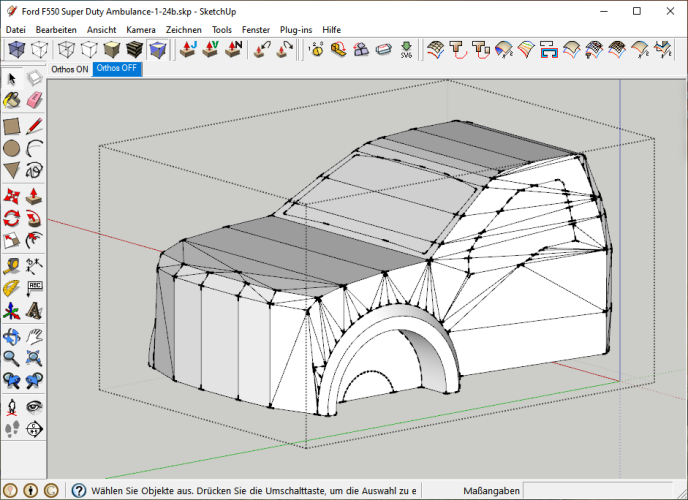Viewport: 688px width, 500px height.
Task: Activate the 3D Text tool
Action: pyautogui.click(x=34, y=311)
